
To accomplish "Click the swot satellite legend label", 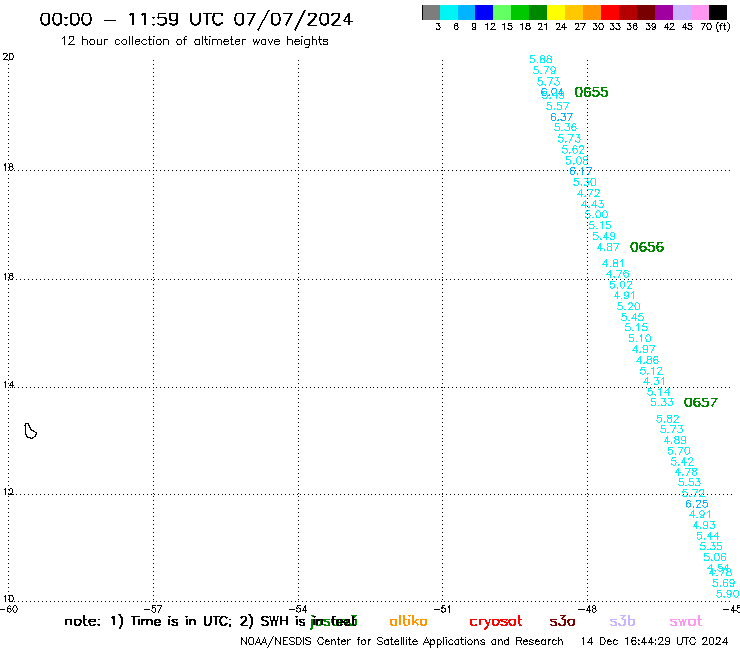I will point(686,622).
